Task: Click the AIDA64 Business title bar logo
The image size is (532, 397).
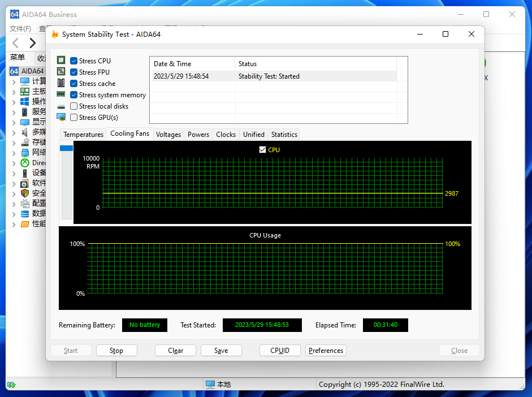Action: [14, 14]
